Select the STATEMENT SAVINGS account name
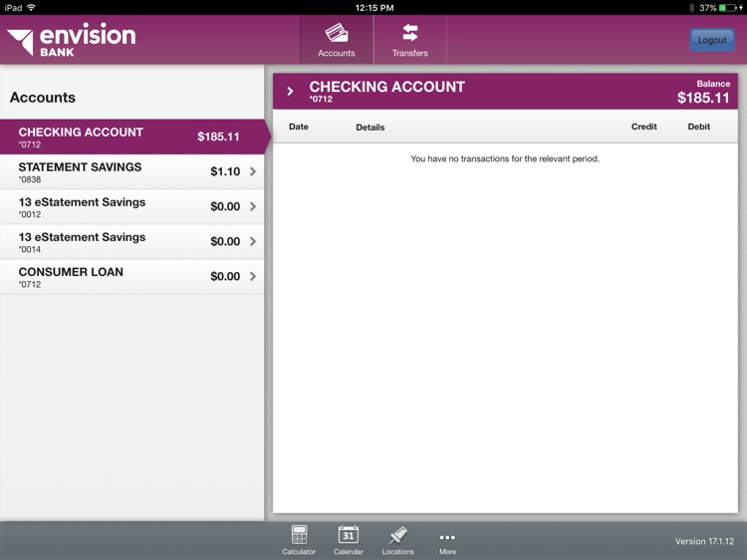 point(80,167)
